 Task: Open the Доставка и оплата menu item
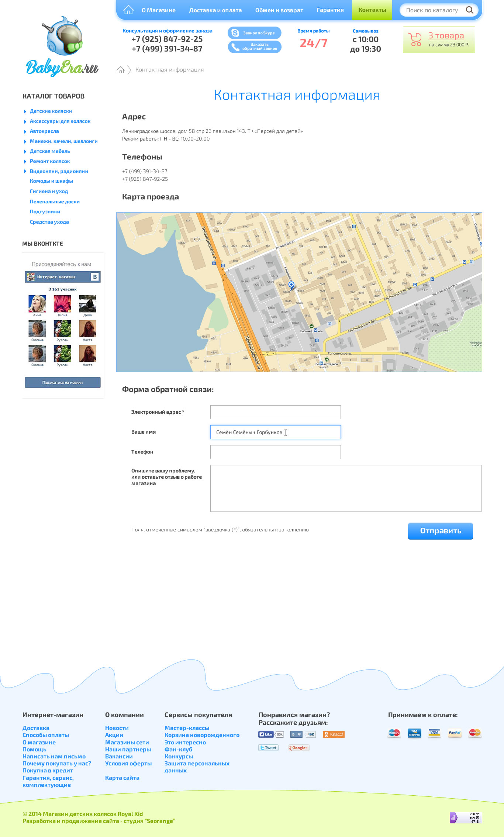pyautogui.click(x=215, y=10)
